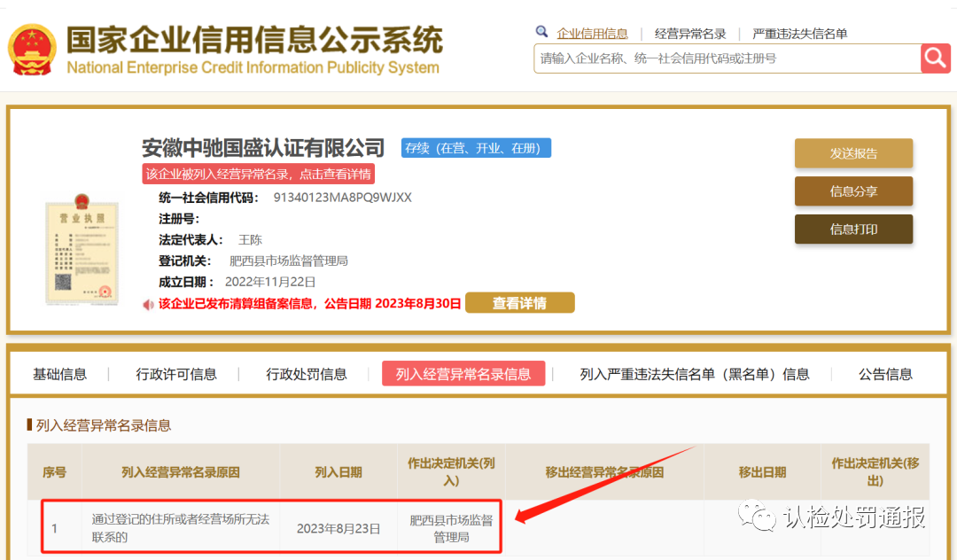Click the reason cell 通过登记的住所或者经营场所无法联系的

(181, 528)
